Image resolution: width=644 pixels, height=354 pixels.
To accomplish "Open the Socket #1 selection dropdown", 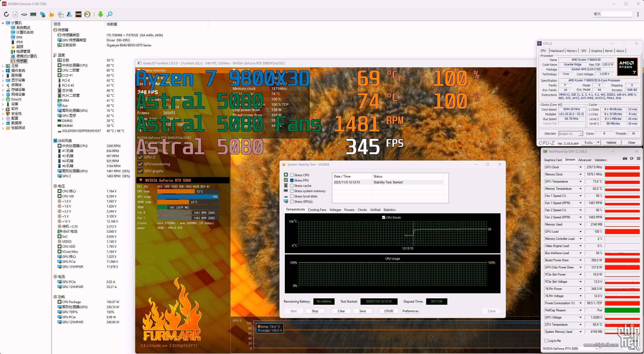I will tap(571, 134).
